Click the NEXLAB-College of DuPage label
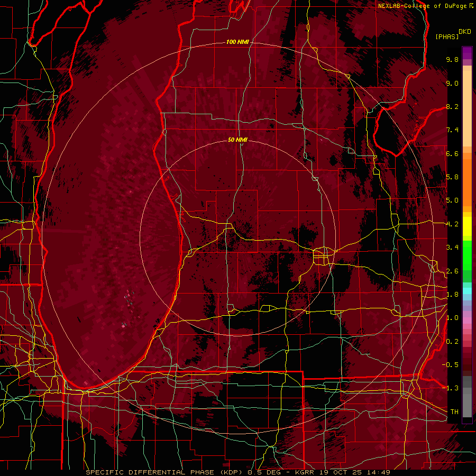Image resolution: width=476 pixels, height=476 pixels. click(422, 6)
